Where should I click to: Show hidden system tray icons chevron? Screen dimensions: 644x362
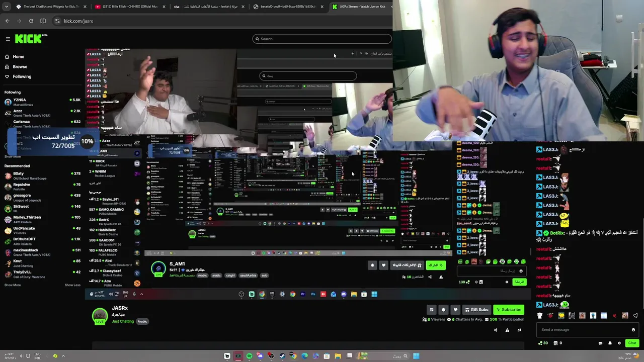point(63,356)
